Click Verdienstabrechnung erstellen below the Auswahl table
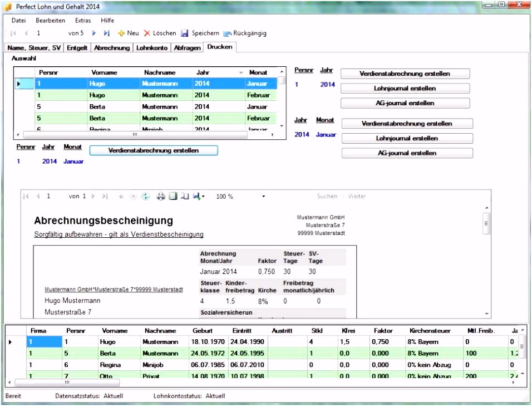The image size is (532, 406). point(154,150)
